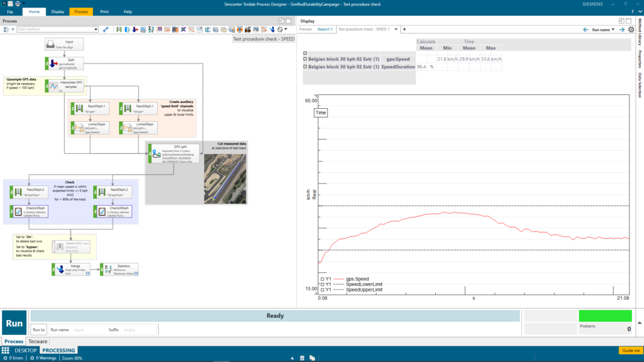644x362 pixels.
Task: Switch to the Tecware tab
Action: click(x=37, y=341)
